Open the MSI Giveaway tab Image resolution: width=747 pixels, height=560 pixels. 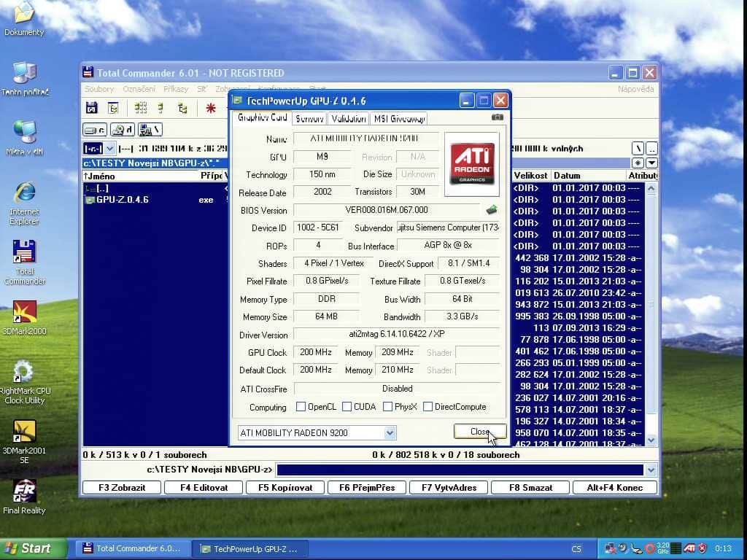tap(399, 119)
